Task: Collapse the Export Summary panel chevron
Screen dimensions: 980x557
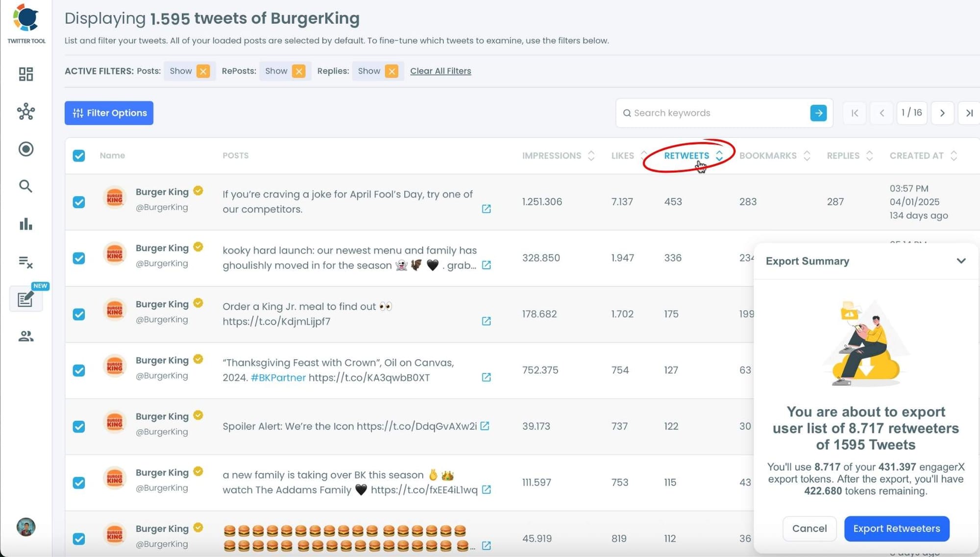Action: 961,261
